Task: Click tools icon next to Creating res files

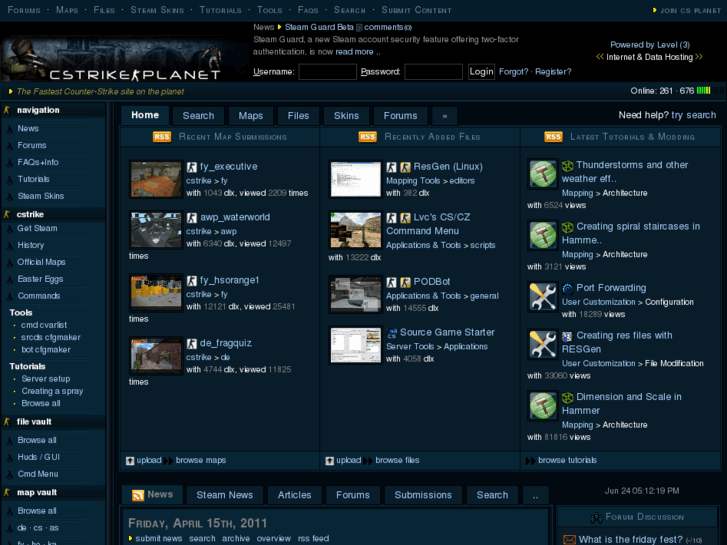Action: [x=543, y=344]
